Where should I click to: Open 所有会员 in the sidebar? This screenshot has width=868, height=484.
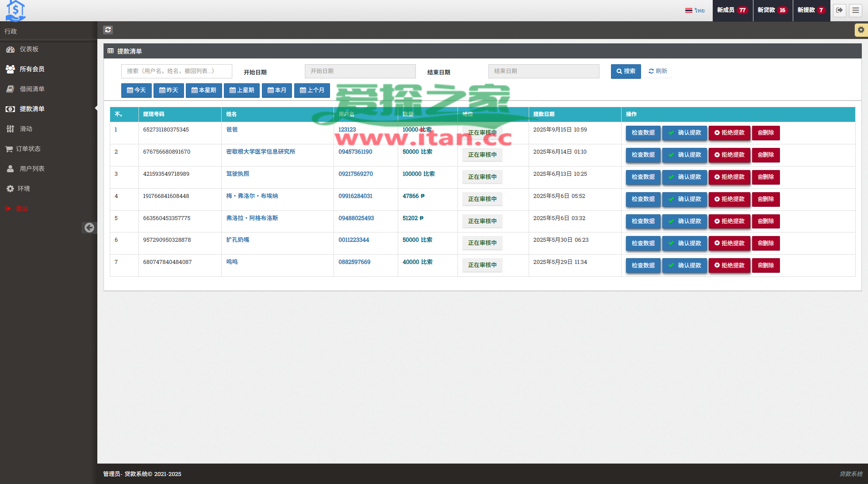click(x=32, y=69)
